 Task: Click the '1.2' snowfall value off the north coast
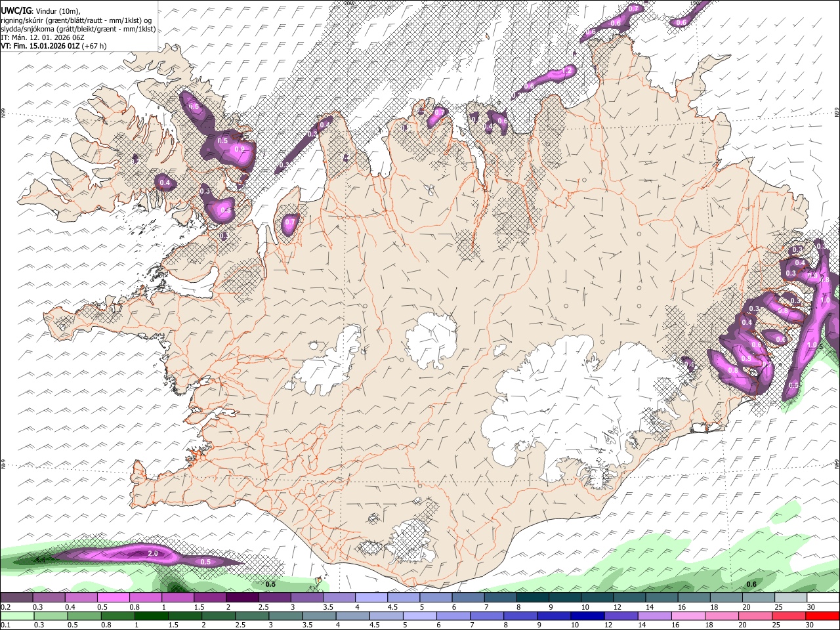568,70
